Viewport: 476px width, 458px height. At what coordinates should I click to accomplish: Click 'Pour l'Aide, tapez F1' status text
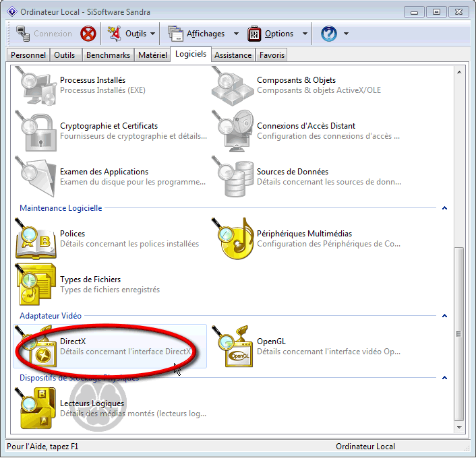click(x=42, y=447)
